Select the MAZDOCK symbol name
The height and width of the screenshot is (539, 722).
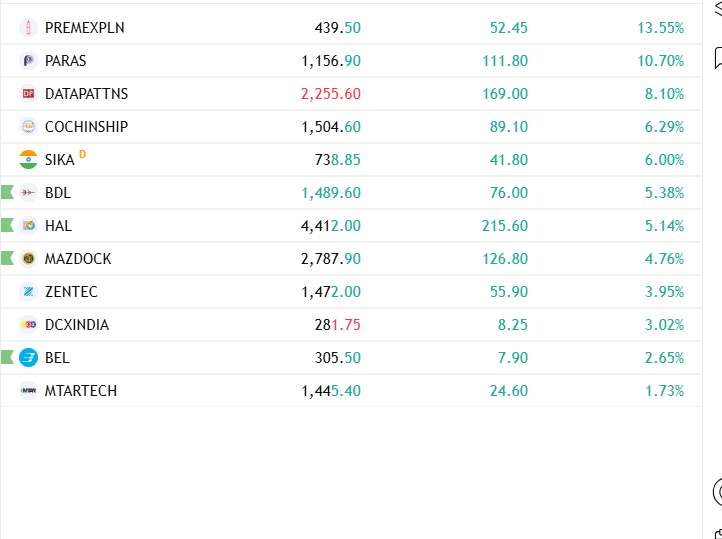(x=78, y=259)
